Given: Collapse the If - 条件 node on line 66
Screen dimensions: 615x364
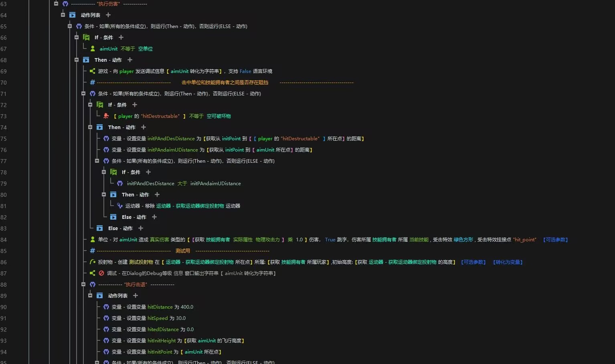Looking at the screenshot, I should (77, 37).
